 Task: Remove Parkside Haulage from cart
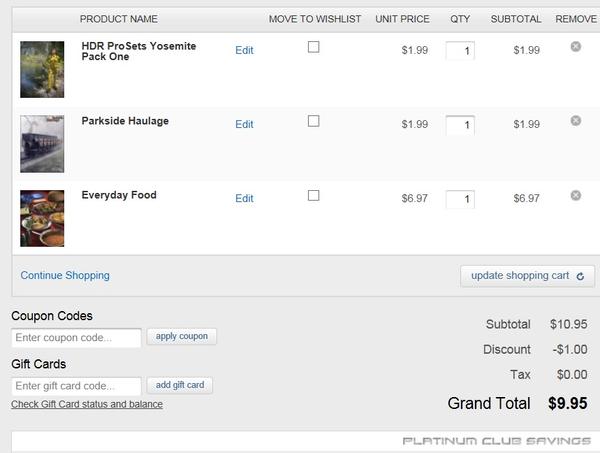point(575,121)
